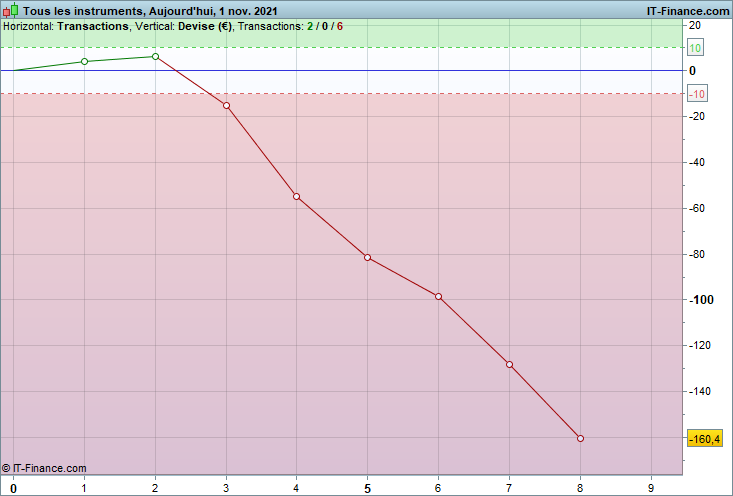Viewport: 733px width, 496px height.
Task: Click the red data point at transaction 3
Action: coord(227,106)
